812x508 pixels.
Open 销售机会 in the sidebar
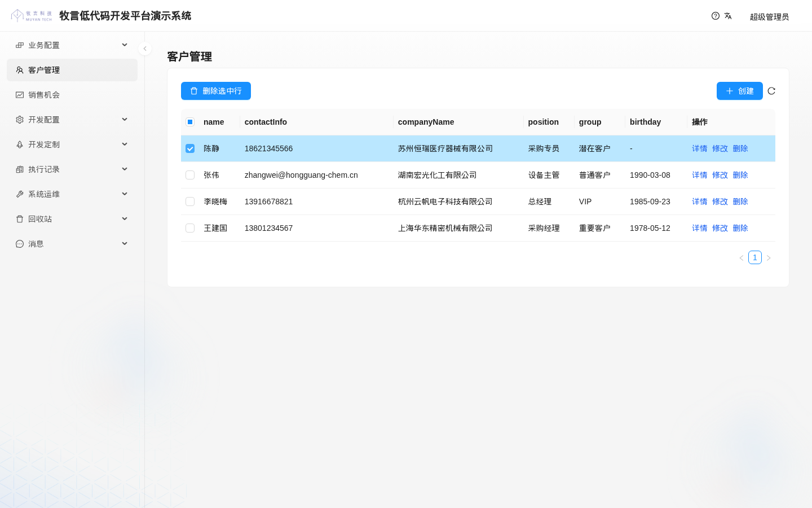click(x=72, y=95)
